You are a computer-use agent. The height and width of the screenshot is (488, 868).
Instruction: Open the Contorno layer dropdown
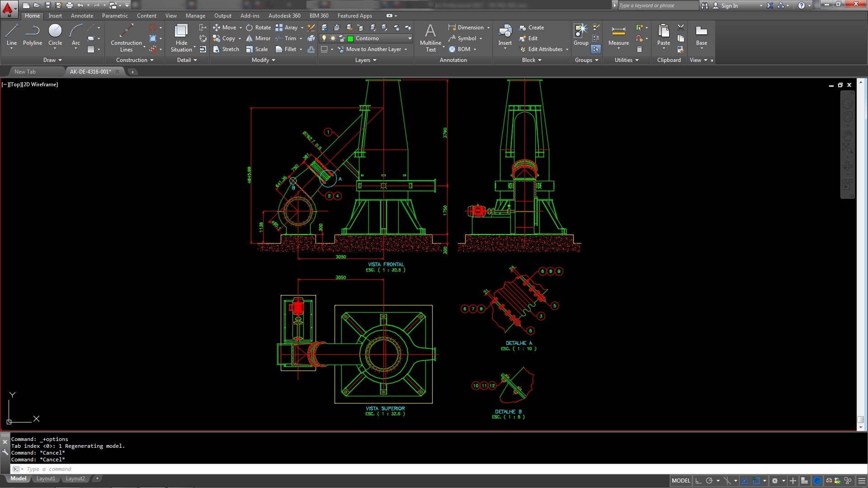410,38
